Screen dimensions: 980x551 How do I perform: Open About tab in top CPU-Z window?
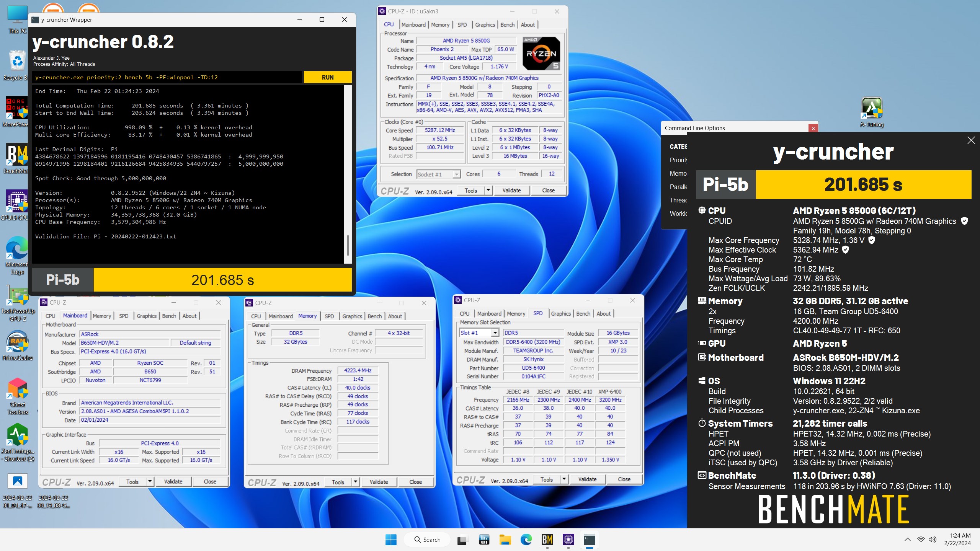pos(528,25)
